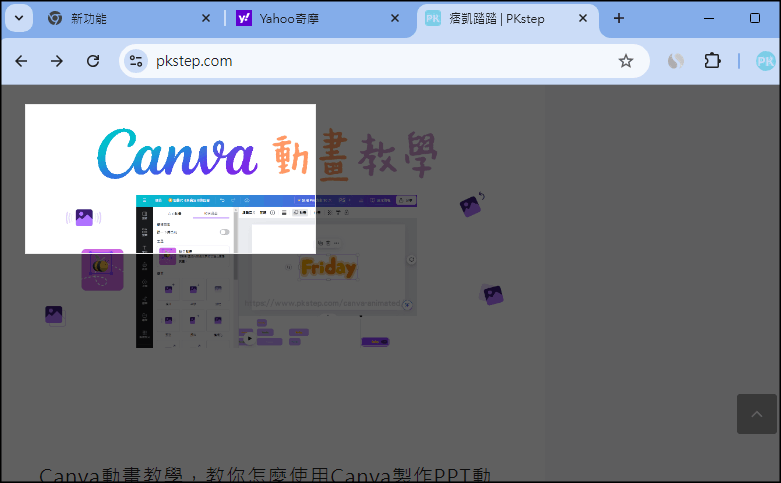Viewport: 781px width, 483px height.
Task: Switch to the Yahoo奇摩 tab
Action: coord(289,19)
